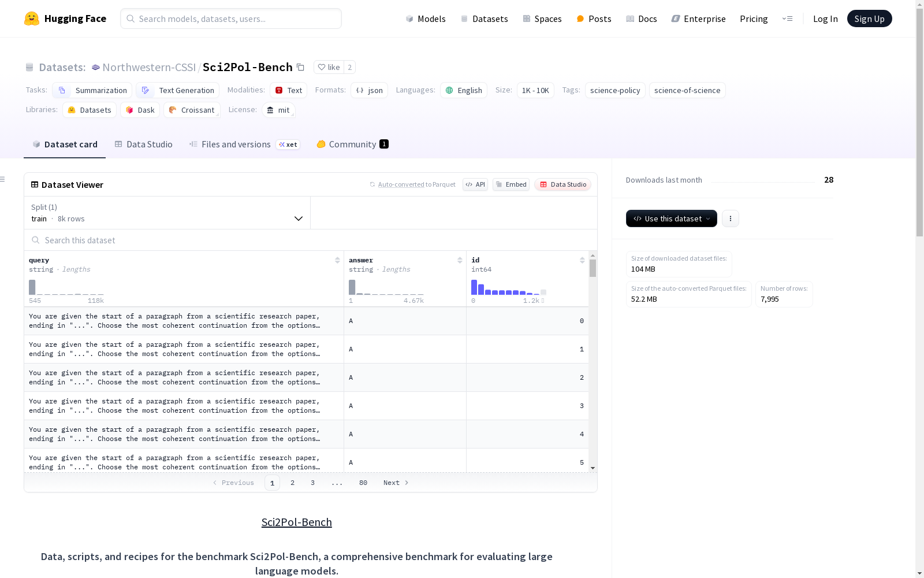Click Log In
The height and width of the screenshot is (578, 924).
[825, 18]
